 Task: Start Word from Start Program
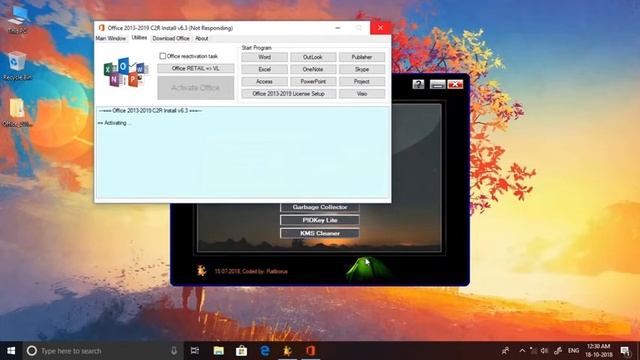click(264, 57)
